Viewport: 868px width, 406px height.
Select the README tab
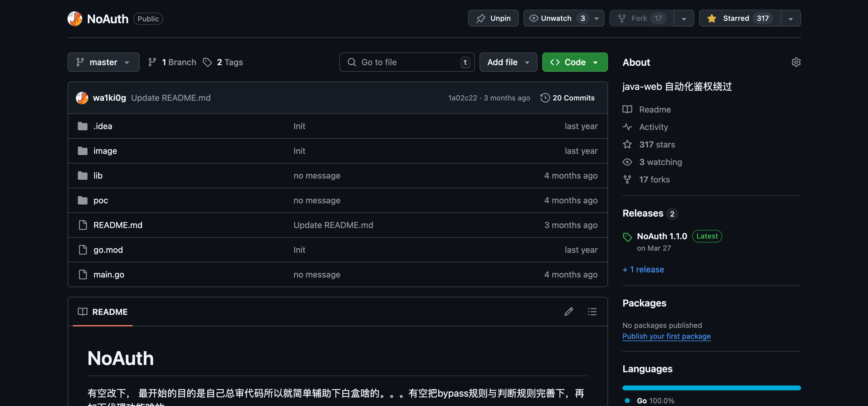pyautogui.click(x=103, y=312)
